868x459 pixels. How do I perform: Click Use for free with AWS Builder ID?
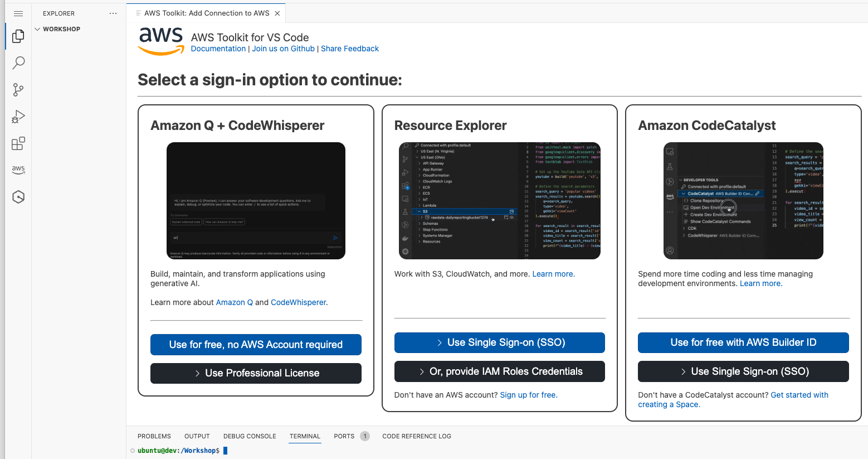click(x=743, y=342)
